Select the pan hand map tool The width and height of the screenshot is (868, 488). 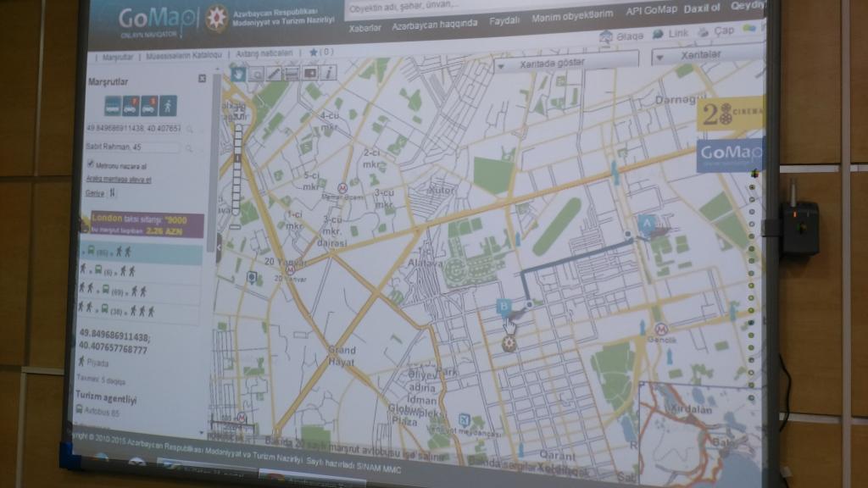[x=238, y=75]
